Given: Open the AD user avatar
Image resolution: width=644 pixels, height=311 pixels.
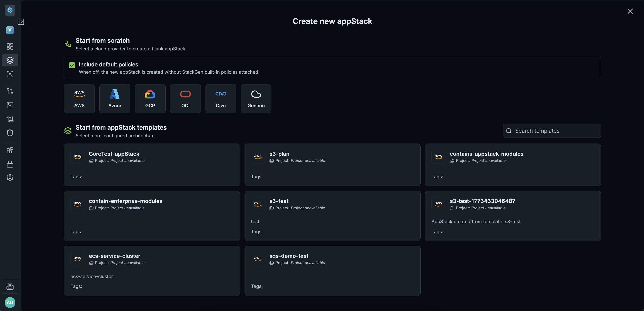Looking at the screenshot, I should click(10, 302).
